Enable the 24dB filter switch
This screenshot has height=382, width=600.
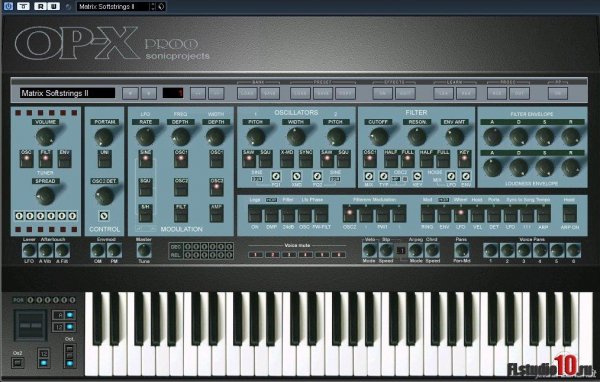click(288, 214)
